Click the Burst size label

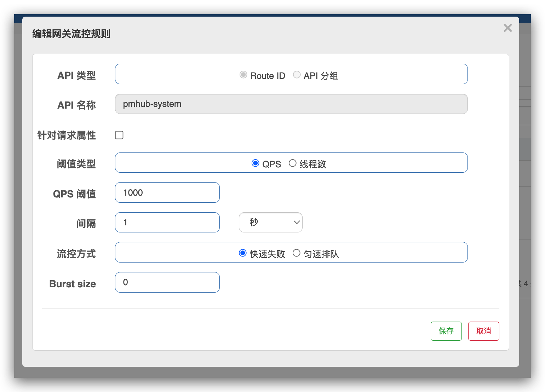(73, 284)
